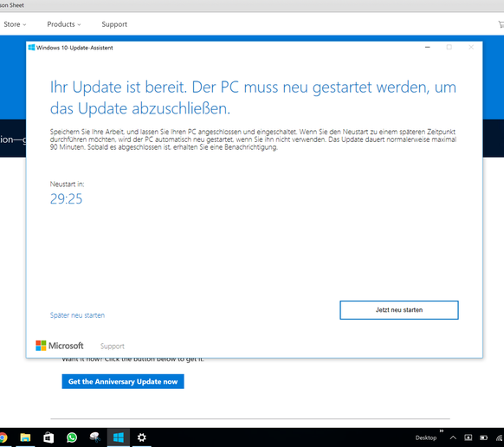
Task: Expand the Desktop toolbar chevron
Action: pos(442,431)
